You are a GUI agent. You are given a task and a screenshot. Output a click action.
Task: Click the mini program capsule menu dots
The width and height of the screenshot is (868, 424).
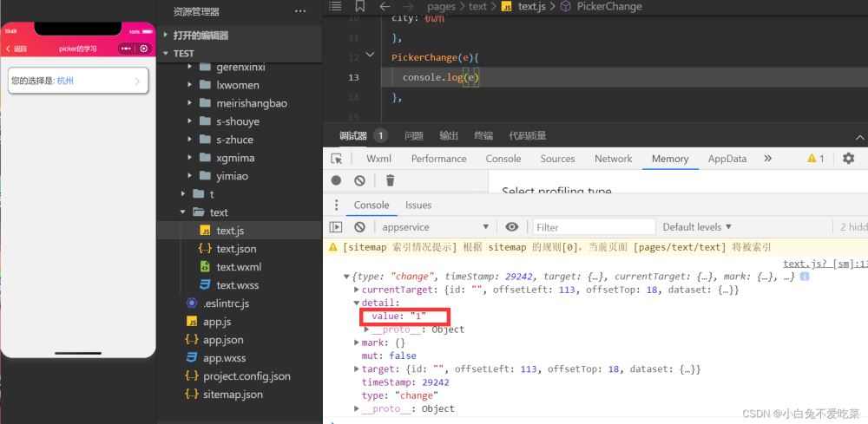point(126,49)
